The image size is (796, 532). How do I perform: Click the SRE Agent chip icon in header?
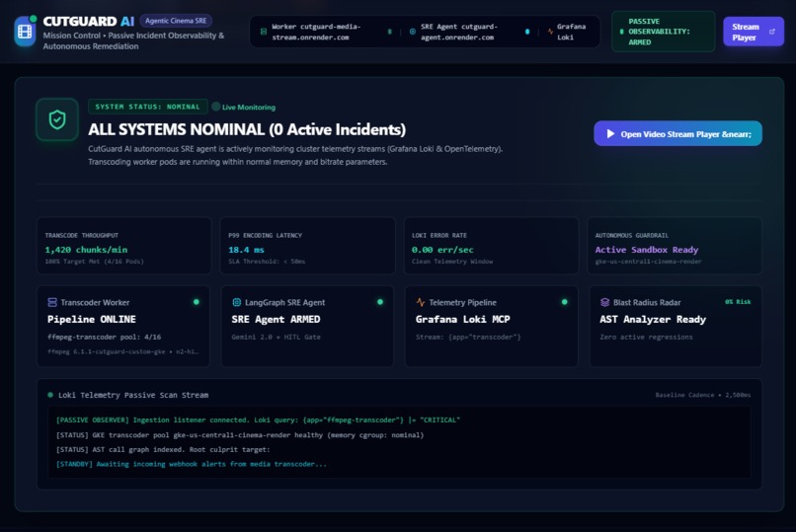412,32
